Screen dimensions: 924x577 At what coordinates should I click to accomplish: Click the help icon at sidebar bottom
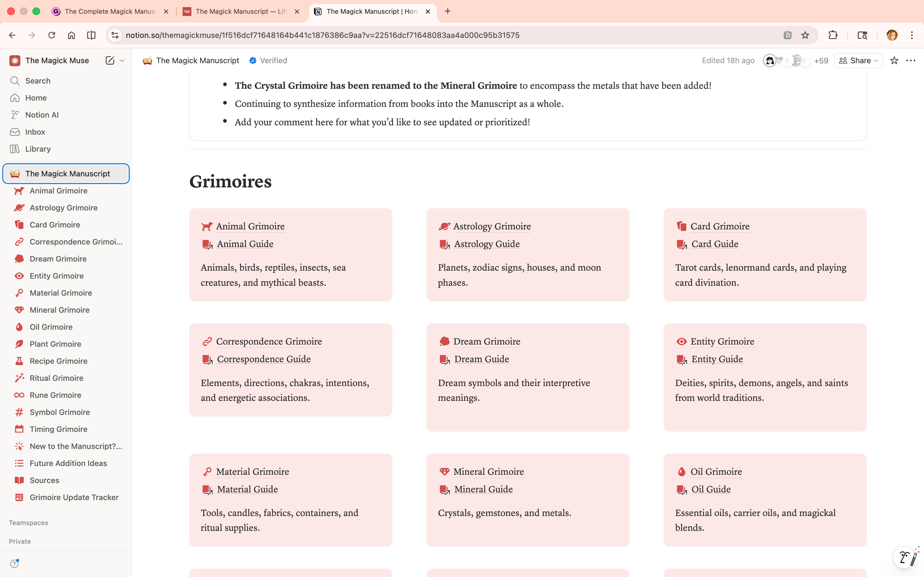coord(15,563)
